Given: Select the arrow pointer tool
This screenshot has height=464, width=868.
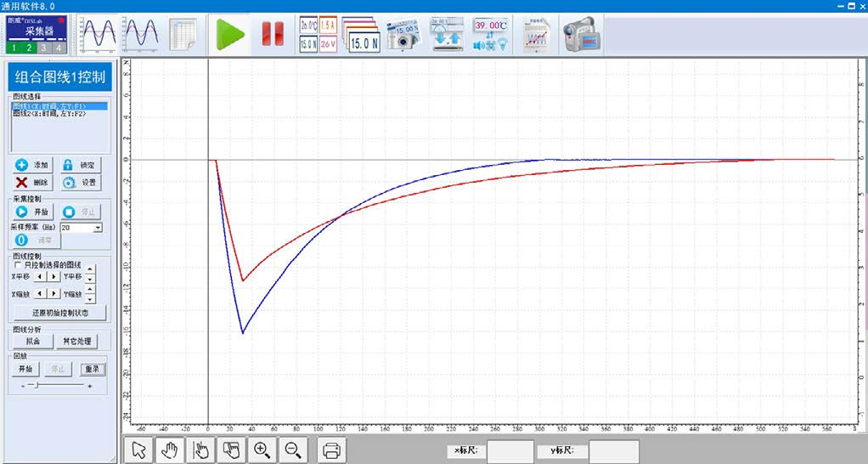Looking at the screenshot, I should [x=140, y=451].
